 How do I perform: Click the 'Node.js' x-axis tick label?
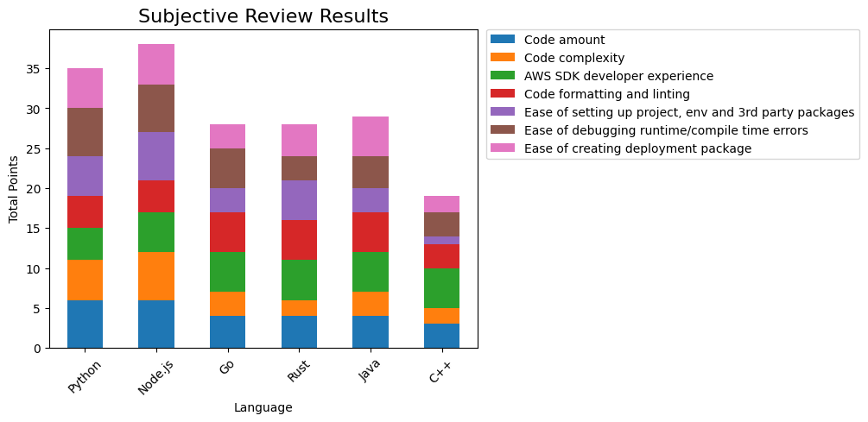(x=155, y=377)
